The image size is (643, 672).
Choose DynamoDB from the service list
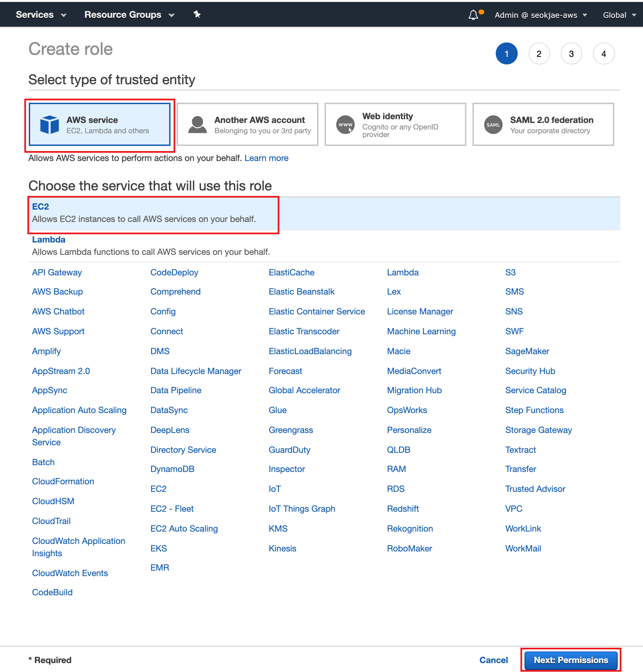click(173, 469)
